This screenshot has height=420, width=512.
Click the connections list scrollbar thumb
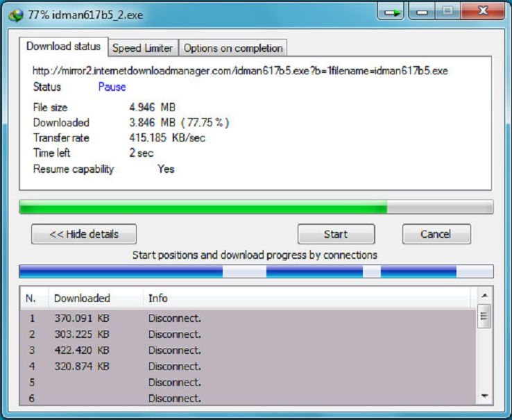tap(484, 316)
